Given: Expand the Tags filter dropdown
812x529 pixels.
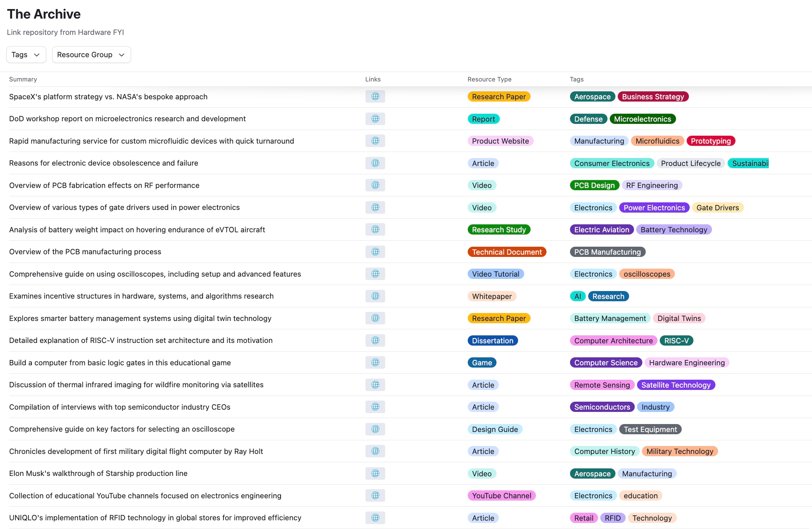Looking at the screenshot, I should point(26,55).
